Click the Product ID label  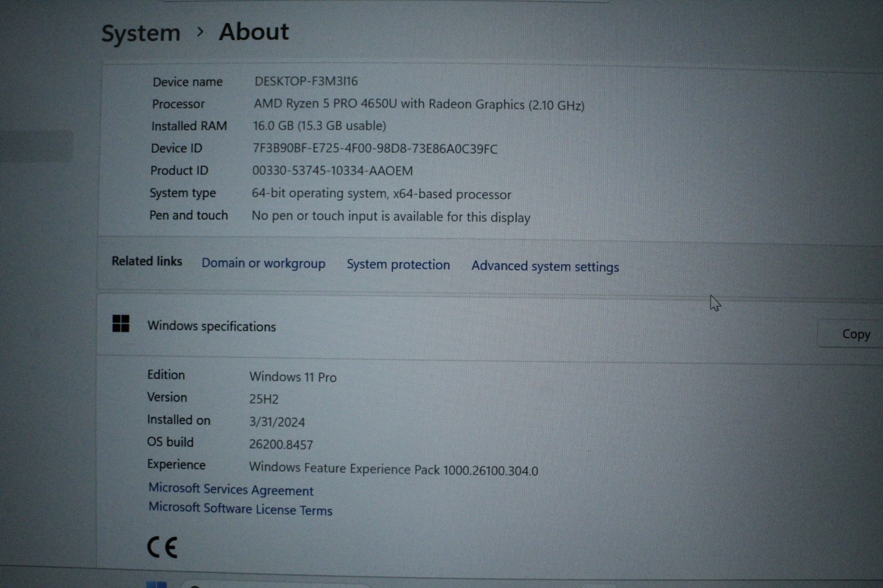[x=179, y=170]
